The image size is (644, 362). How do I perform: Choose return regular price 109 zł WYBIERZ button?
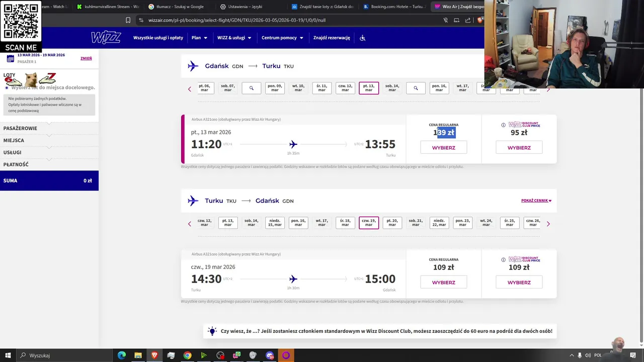443,283
